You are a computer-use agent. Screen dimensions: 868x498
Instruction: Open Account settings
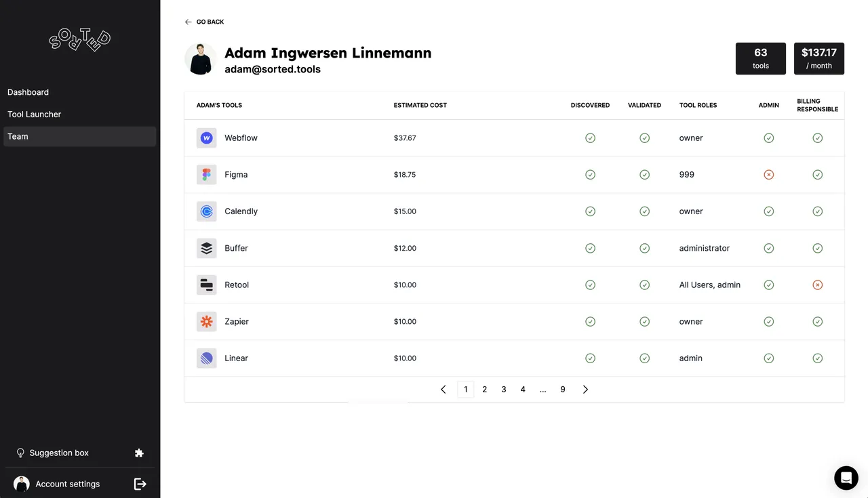click(68, 484)
